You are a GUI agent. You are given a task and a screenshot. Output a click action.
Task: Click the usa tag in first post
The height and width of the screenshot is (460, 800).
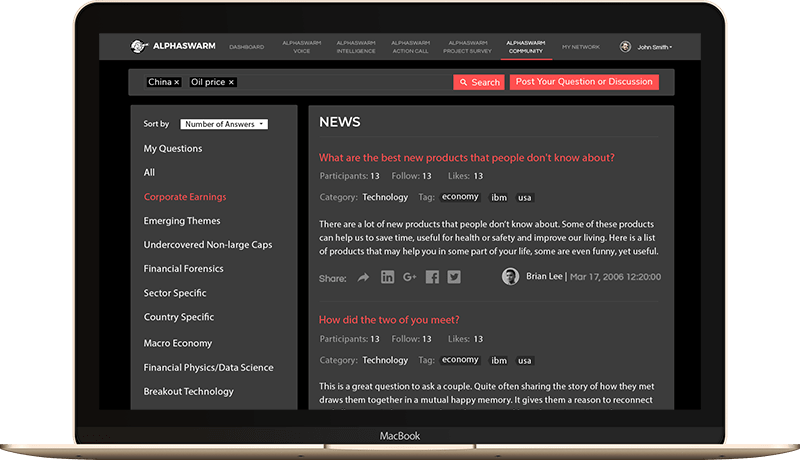point(524,198)
